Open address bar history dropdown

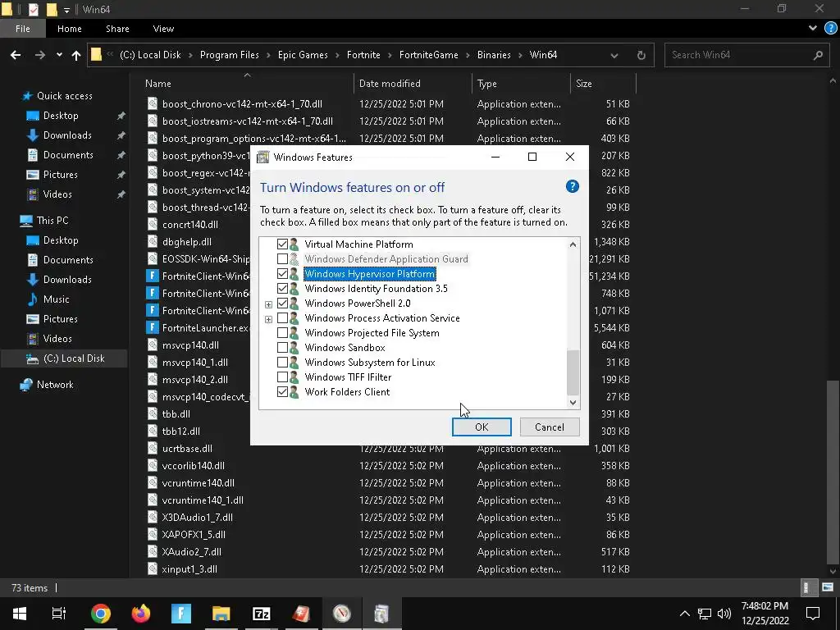(x=614, y=55)
